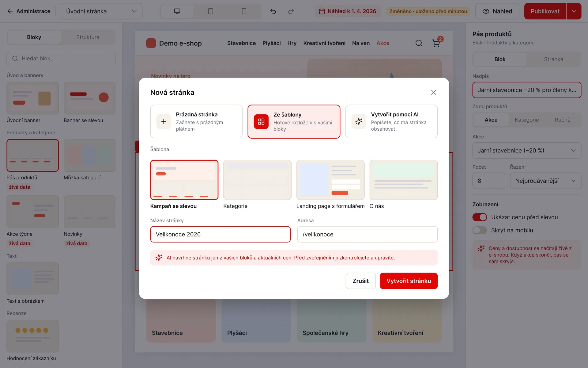
Task: Select Landing page s formulářem template
Action: (330, 180)
